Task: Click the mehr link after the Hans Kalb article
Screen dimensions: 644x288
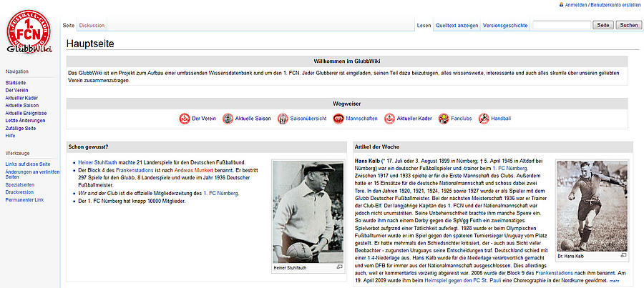Action: (614, 282)
